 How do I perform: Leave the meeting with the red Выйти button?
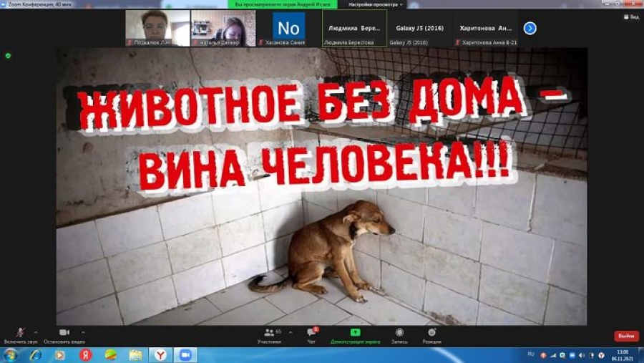[x=626, y=336]
